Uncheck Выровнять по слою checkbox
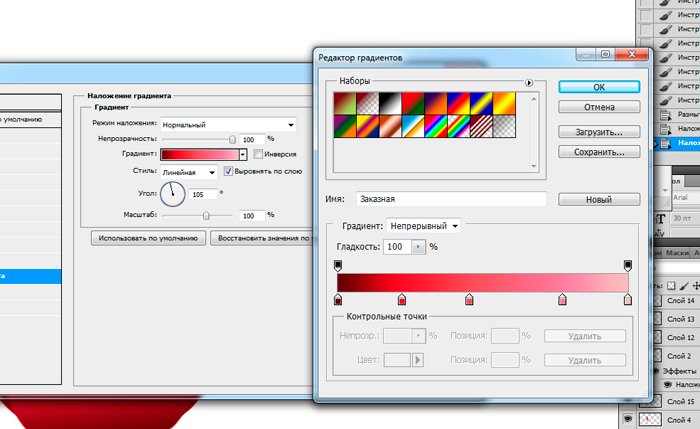Screen dimensions: 700x429 pyautogui.click(x=229, y=171)
